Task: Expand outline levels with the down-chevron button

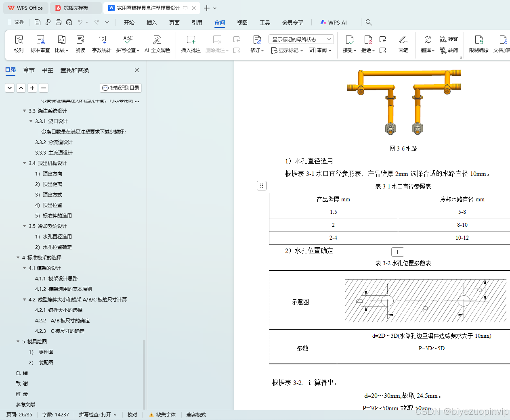Action: pyautogui.click(x=10, y=88)
